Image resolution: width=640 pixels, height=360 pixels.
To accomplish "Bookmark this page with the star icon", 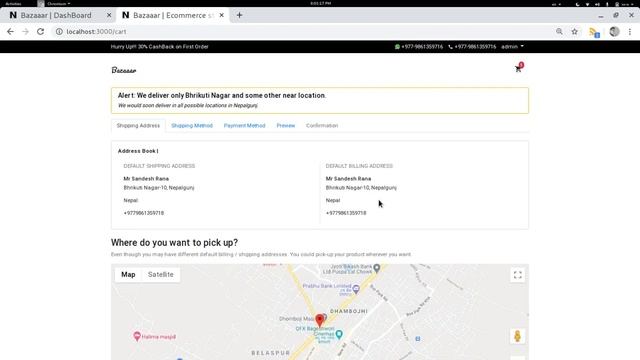I will pyautogui.click(x=574, y=31).
